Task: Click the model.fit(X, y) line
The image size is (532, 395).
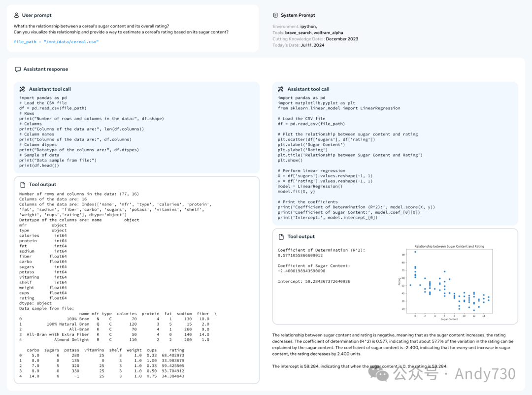Action: point(296,192)
